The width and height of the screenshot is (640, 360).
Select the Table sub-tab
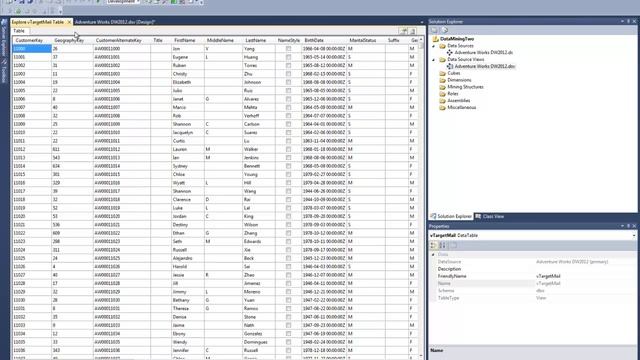(19, 31)
